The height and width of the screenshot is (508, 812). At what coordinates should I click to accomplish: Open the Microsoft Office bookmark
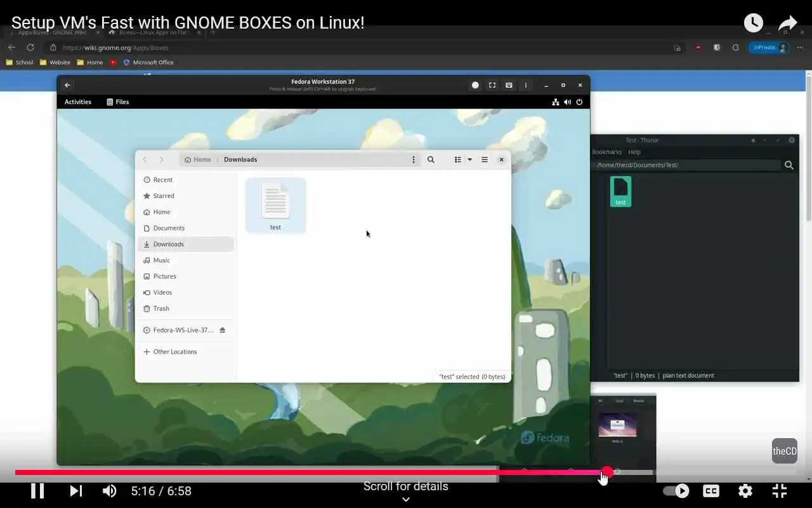(x=148, y=62)
